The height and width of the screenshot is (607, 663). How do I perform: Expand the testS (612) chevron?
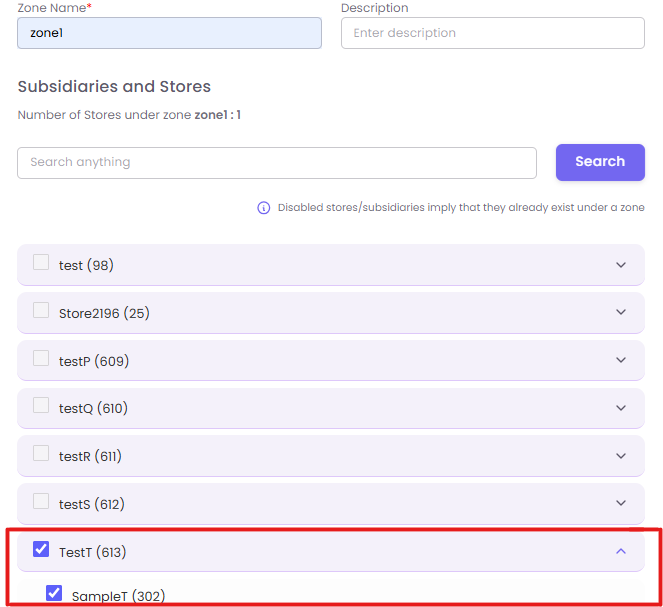621,503
